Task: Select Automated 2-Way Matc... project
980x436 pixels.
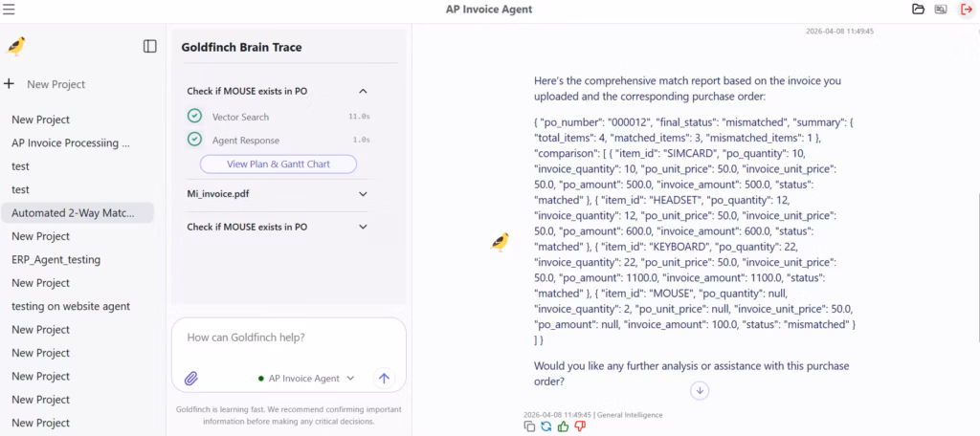Action: [78, 212]
